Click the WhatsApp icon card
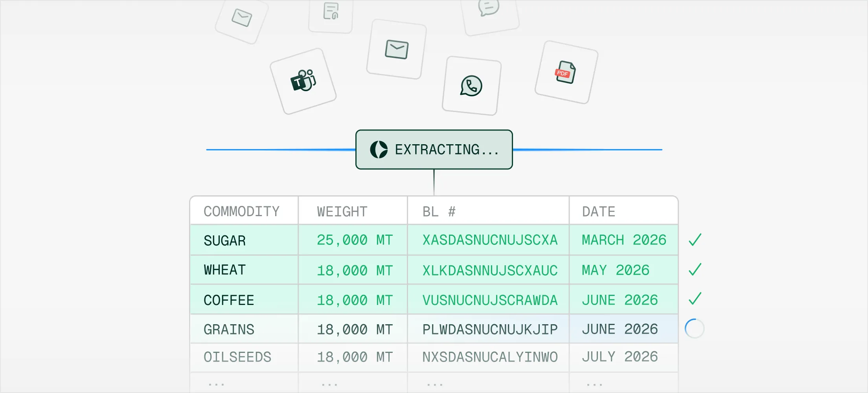Viewport: 868px width, 393px height. click(x=471, y=86)
